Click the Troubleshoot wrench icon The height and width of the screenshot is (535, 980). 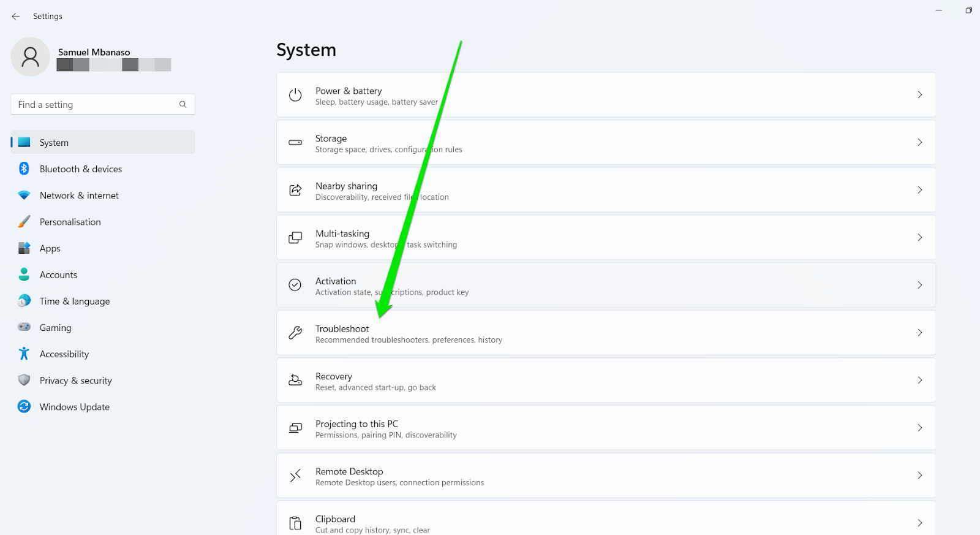(x=295, y=333)
